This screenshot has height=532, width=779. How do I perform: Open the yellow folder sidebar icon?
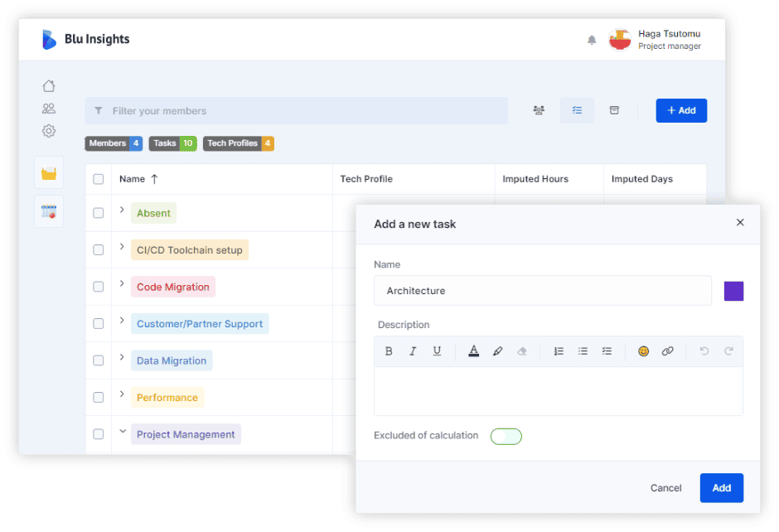(x=49, y=173)
